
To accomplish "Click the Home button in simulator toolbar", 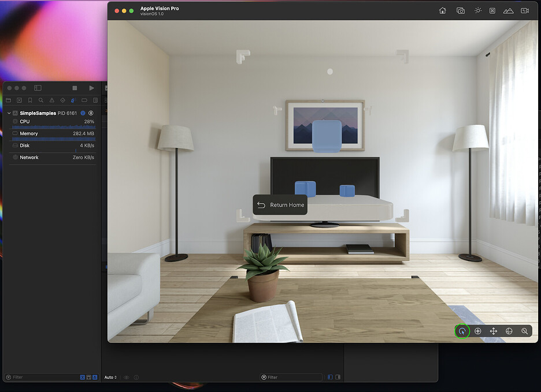I will 442,11.
